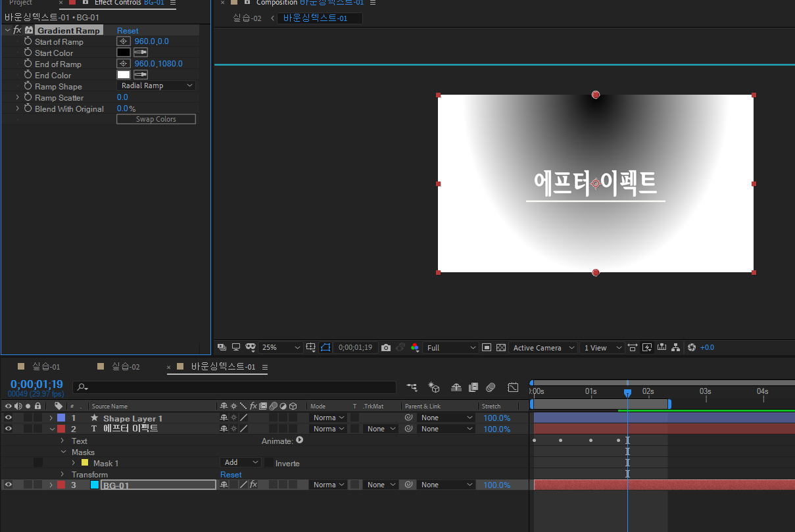The height and width of the screenshot is (532, 795).
Task: Select the 바운싱텍스트-01 timeline tab
Action: click(x=223, y=366)
